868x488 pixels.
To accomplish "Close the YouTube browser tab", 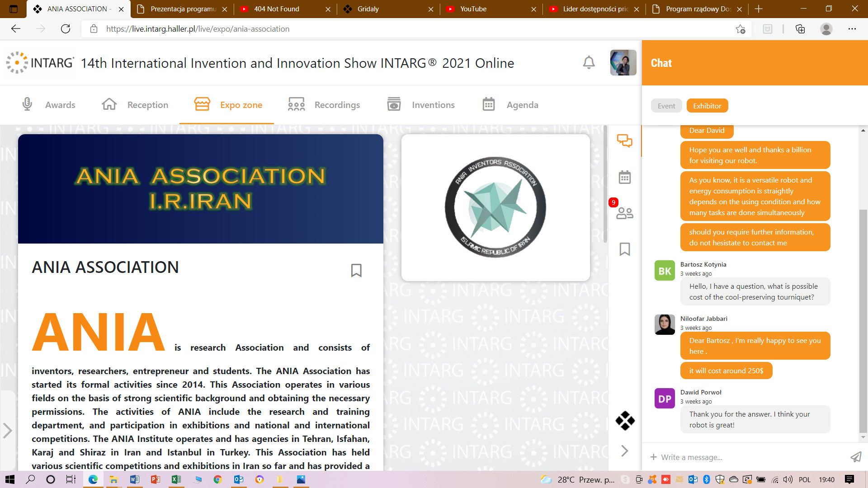I will 533,9.
